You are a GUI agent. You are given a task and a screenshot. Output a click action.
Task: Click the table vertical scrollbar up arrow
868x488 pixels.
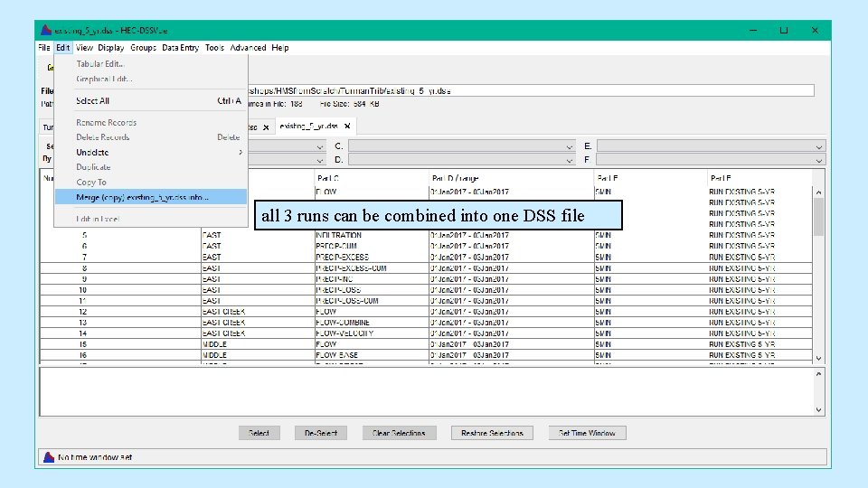[819, 192]
